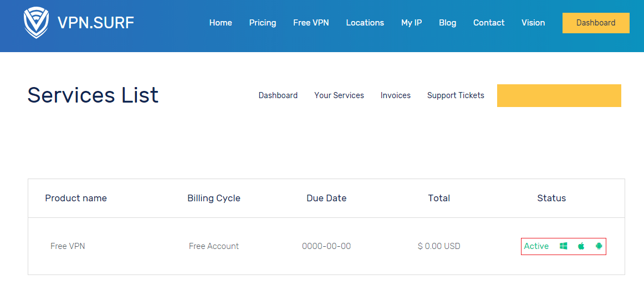644x295 pixels.
Task: Select Locations in the top navigation
Action: pos(365,23)
